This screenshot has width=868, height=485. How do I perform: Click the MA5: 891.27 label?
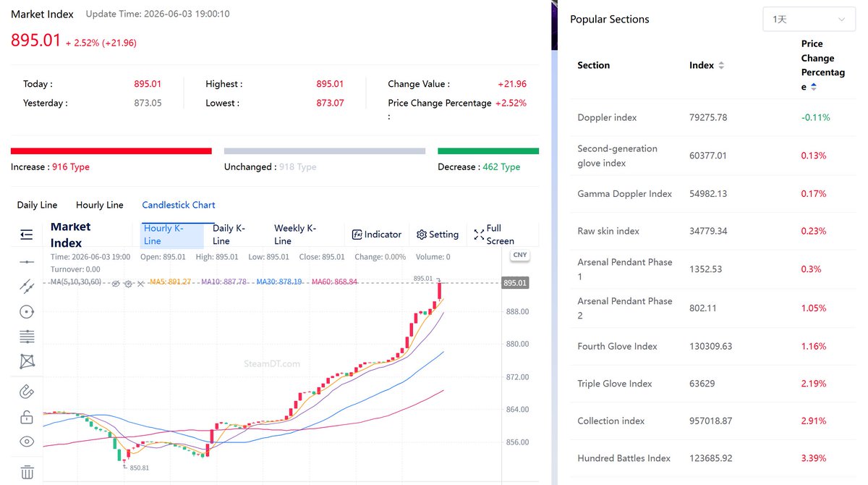(x=170, y=282)
